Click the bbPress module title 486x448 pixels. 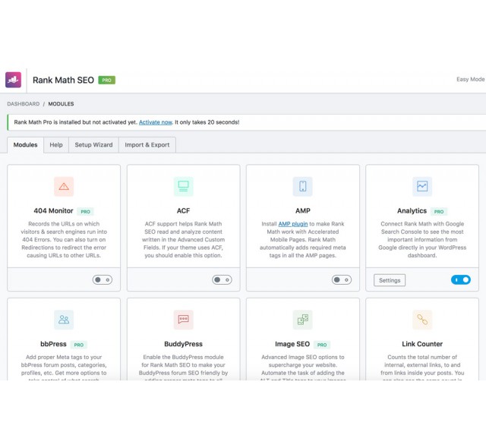(x=53, y=344)
